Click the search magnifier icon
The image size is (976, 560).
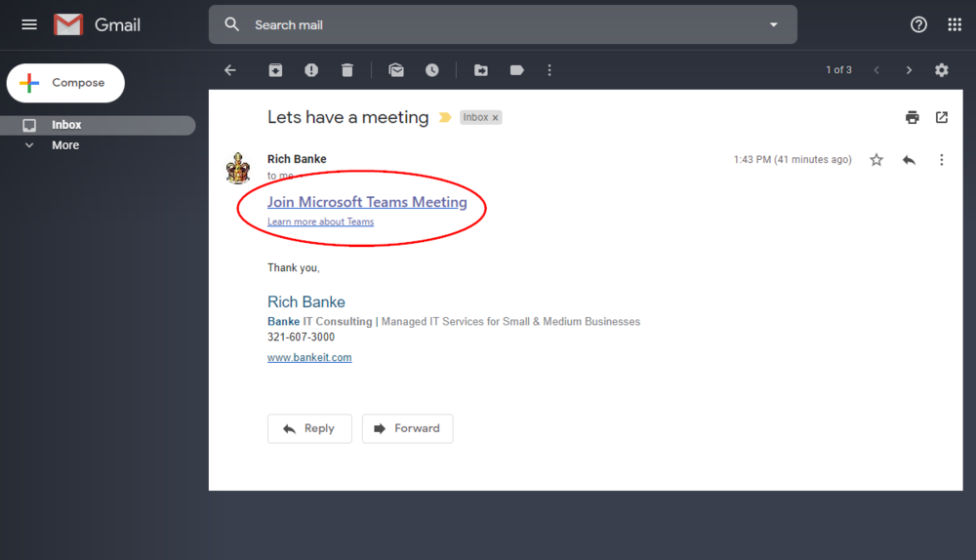pos(231,25)
